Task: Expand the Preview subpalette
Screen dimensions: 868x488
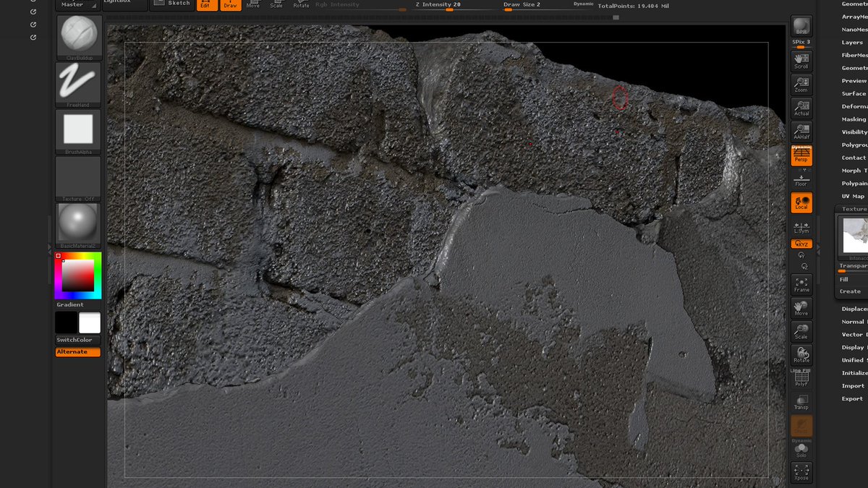Action: point(854,81)
